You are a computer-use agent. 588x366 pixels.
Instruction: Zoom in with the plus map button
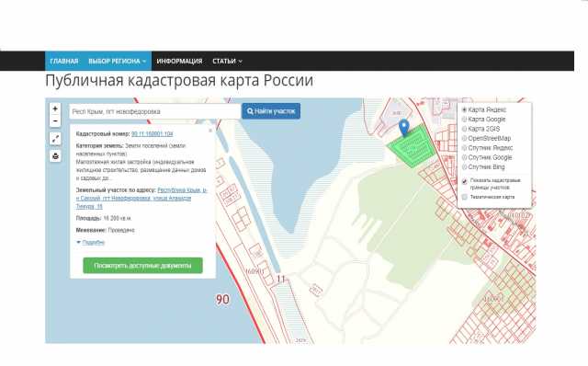tap(55, 109)
